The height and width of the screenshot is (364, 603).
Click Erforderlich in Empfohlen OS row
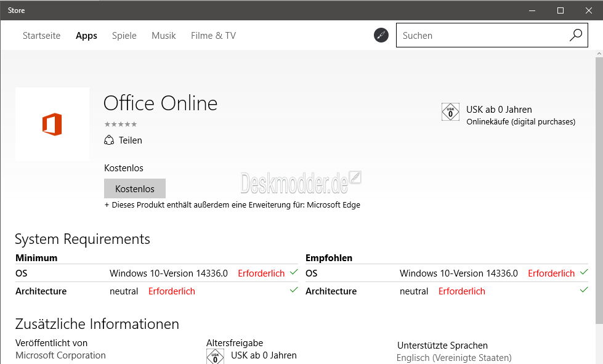point(551,273)
